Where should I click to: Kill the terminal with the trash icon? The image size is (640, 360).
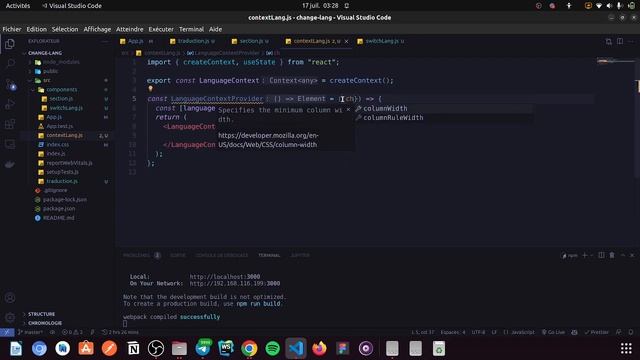(612, 255)
